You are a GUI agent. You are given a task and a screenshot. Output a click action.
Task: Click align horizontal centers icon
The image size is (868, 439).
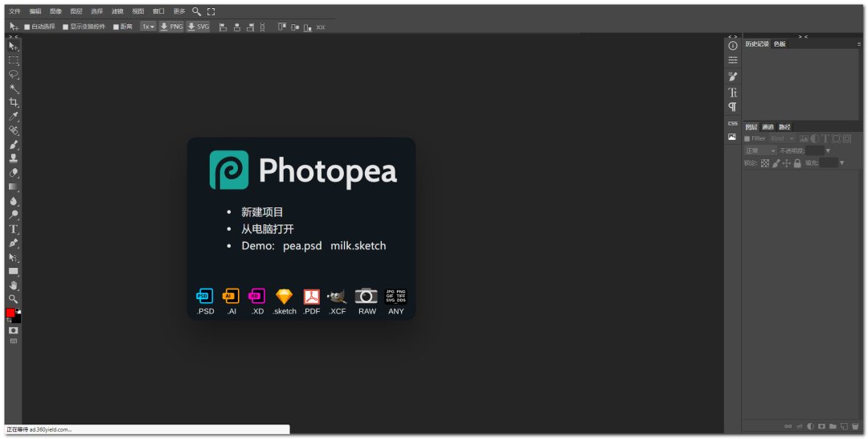coord(237,27)
